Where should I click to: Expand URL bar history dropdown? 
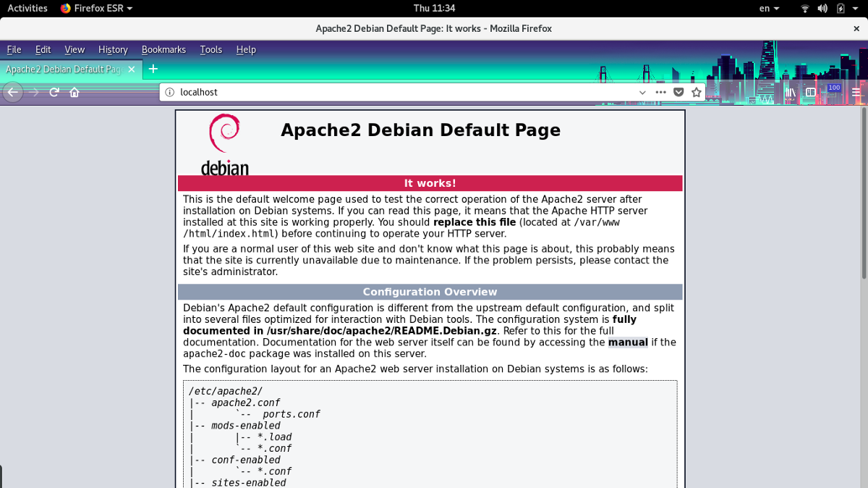[x=642, y=92]
